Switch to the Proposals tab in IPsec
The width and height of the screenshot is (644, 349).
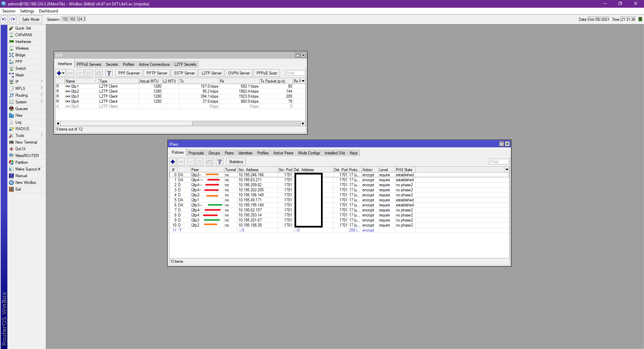(196, 153)
